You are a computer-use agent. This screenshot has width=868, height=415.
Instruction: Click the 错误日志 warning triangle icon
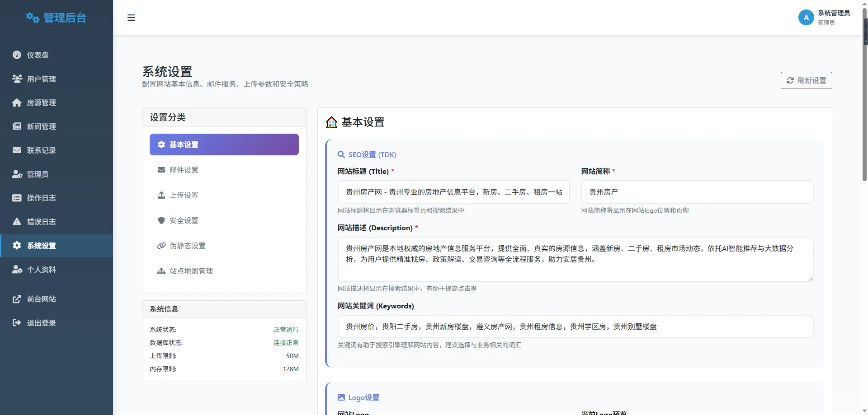click(17, 222)
